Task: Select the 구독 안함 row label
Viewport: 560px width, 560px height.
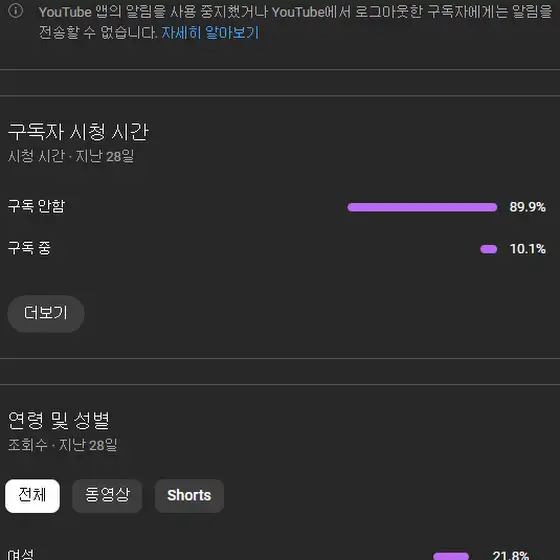Action: coord(36,206)
